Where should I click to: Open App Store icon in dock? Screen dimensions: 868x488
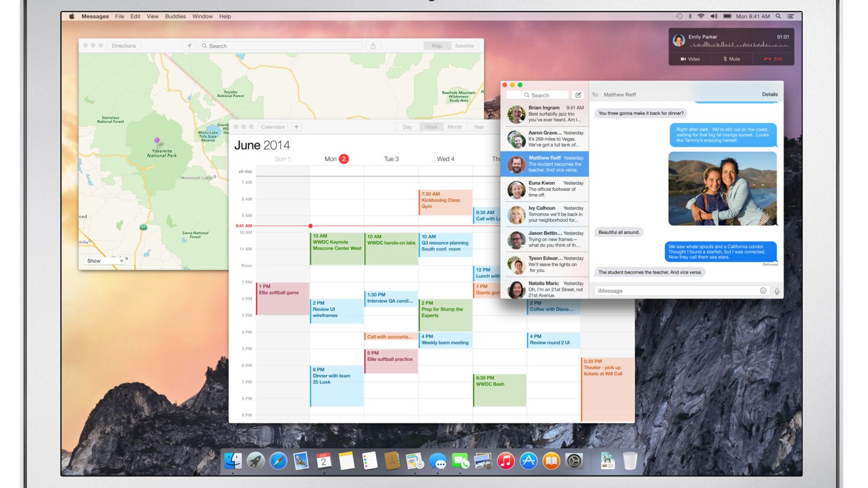click(x=529, y=461)
